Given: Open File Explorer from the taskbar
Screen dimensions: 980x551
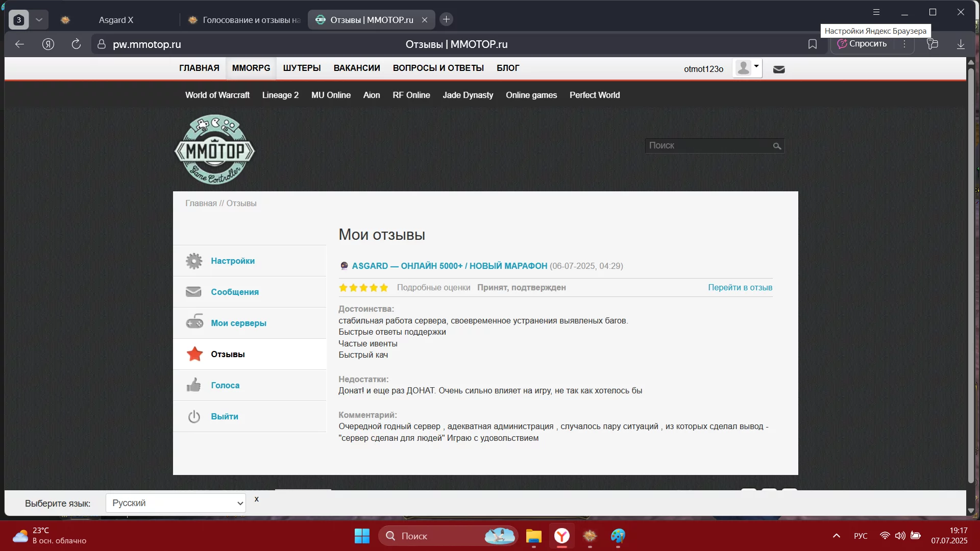Looking at the screenshot, I should point(533,536).
